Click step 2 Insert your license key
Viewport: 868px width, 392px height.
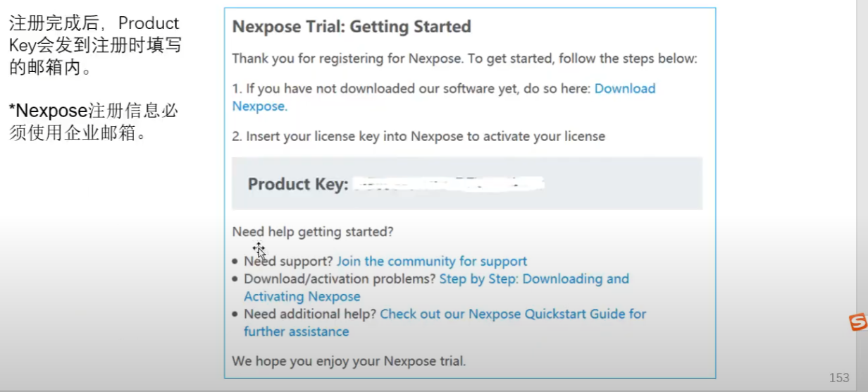pos(418,136)
